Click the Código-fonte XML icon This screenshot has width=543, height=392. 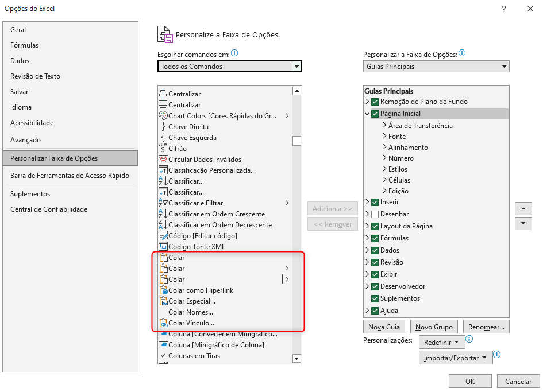pyautogui.click(x=163, y=247)
